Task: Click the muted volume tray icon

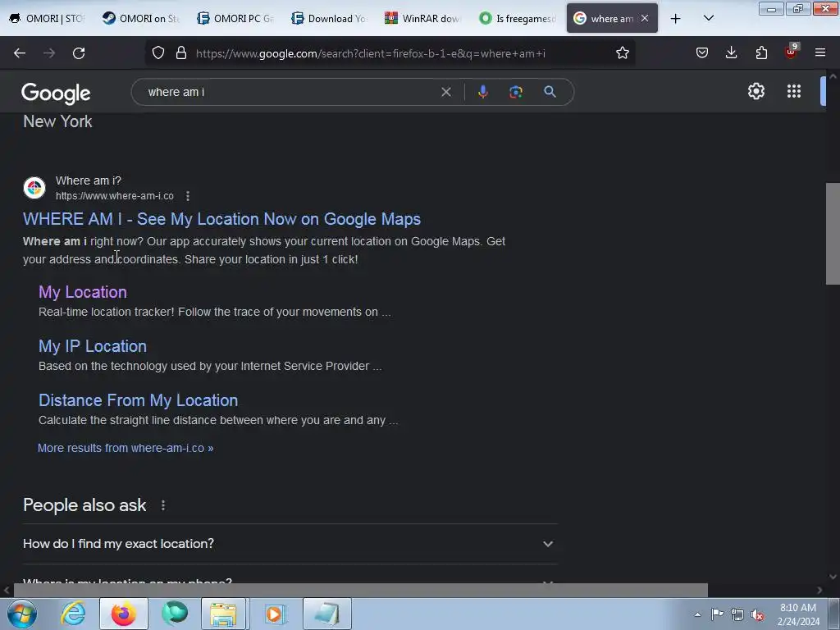Action: point(757,614)
